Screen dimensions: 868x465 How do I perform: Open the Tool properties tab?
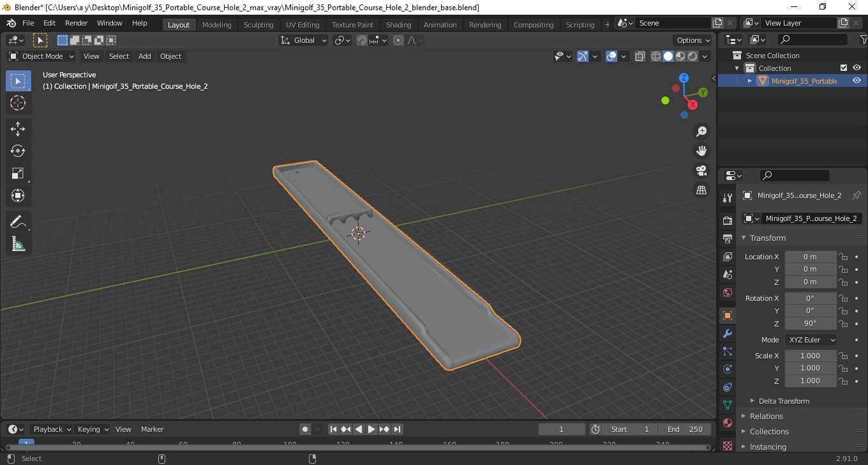[727, 198]
